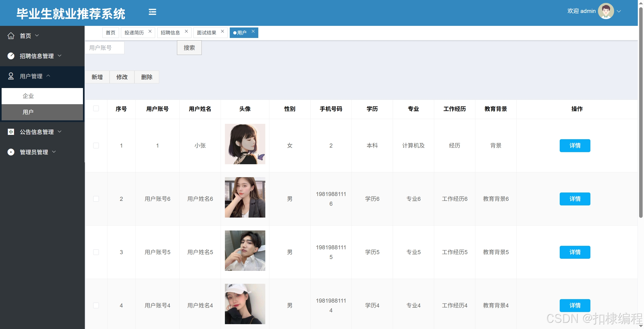The width and height of the screenshot is (644, 329).
Task: Close the 招聘信息 tab
Action: pyautogui.click(x=186, y=31)
